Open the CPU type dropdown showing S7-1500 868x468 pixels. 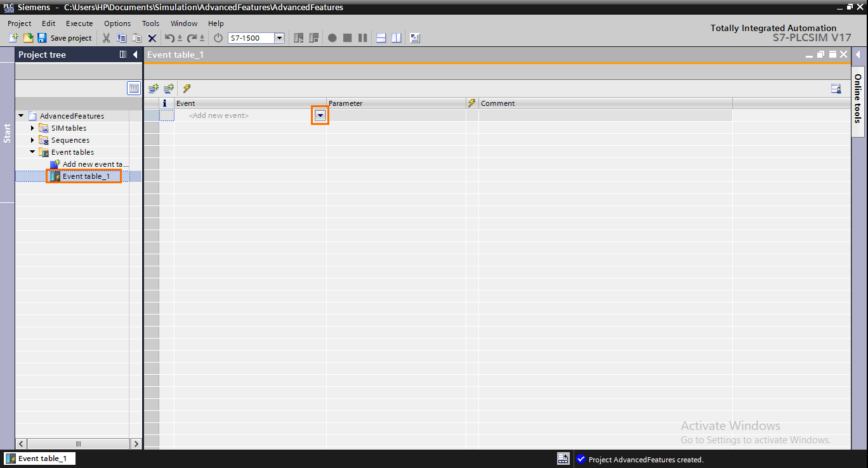click(x=279, y=37)
